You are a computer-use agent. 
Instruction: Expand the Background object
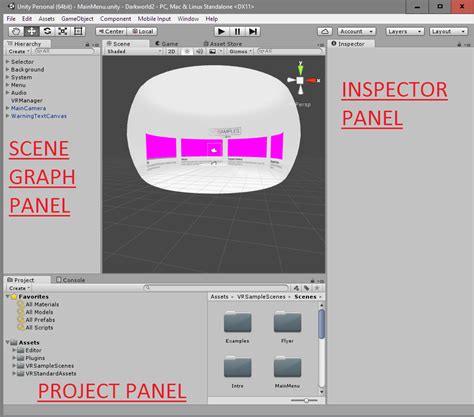(x=7, y=69)
